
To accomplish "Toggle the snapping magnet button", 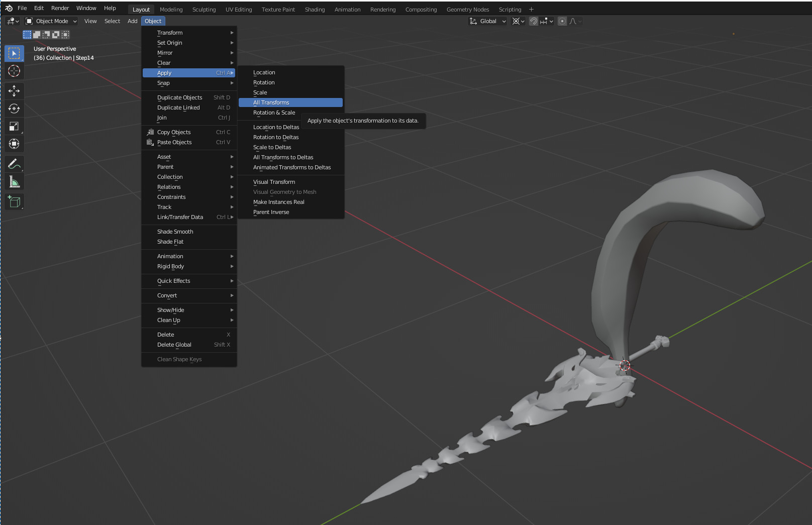I will click(534, 21).
